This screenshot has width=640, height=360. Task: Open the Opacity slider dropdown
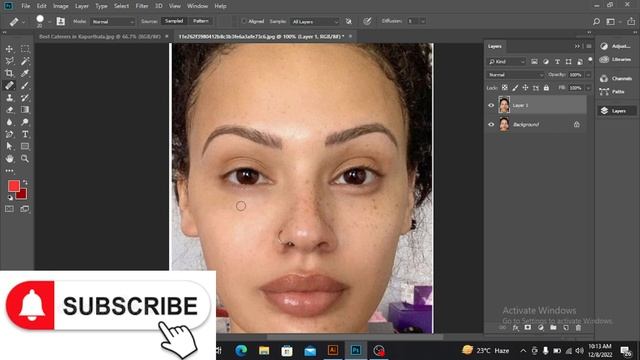click(588, 75)
